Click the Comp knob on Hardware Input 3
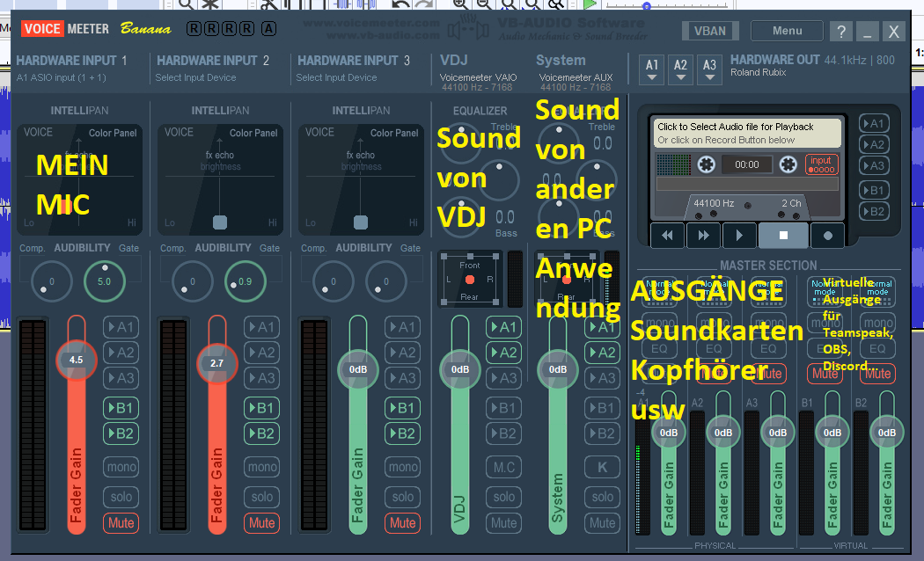 (334, 281)
